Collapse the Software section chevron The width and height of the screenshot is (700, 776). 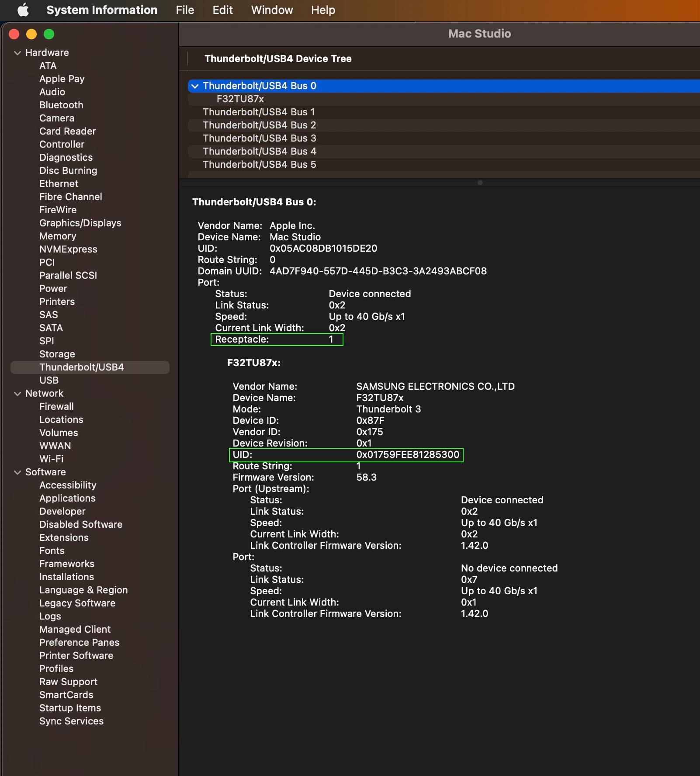click(17, 472)
